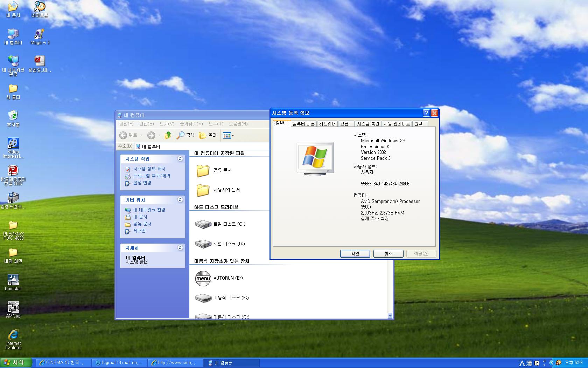Select the 휴지통 recycle bin icon
588x368 pixels.
point(13,119)
